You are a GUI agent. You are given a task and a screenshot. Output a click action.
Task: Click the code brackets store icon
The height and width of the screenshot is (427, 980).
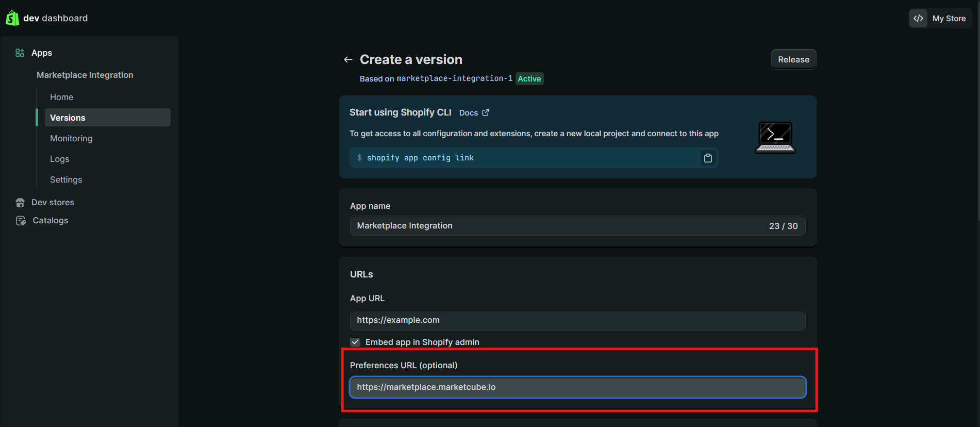918,18
